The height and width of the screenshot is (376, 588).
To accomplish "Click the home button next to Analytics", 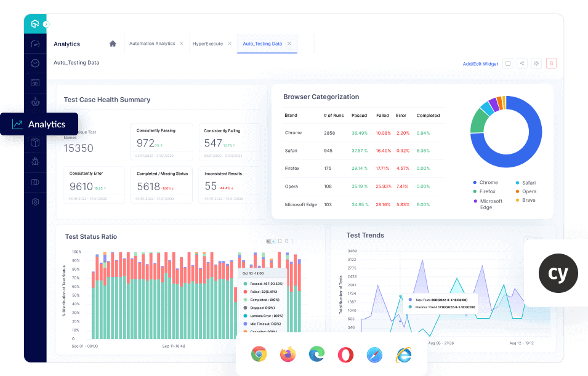I will 113,44.
